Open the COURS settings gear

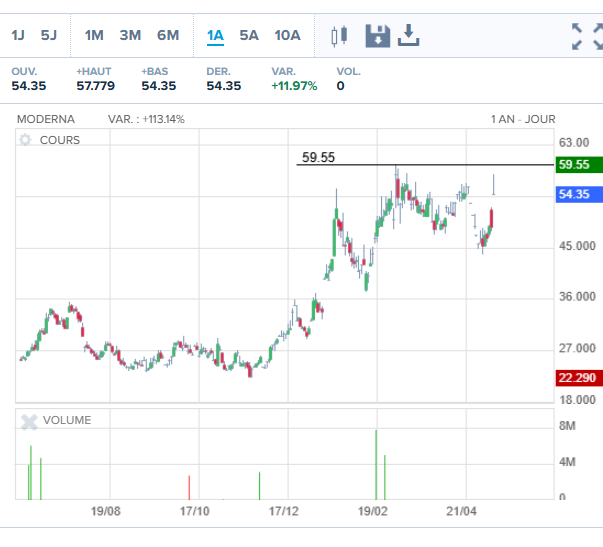click(25, 140)
